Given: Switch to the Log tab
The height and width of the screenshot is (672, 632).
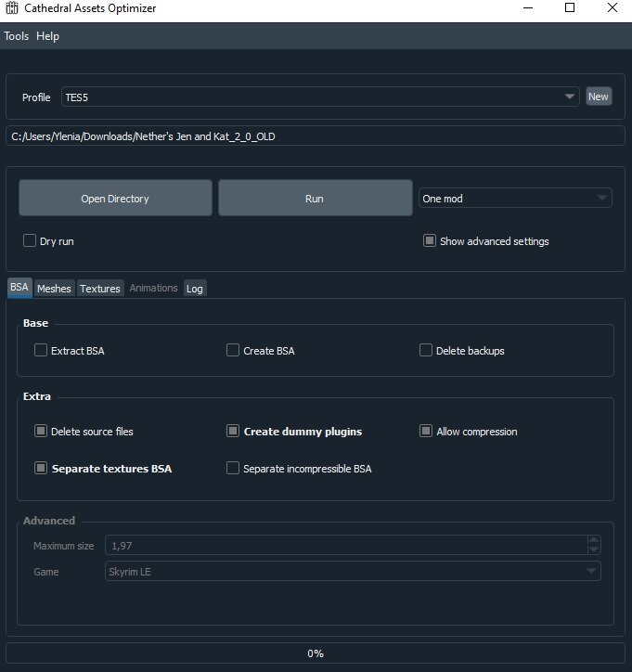Looking at the screenshot, I should click(195, 289).
